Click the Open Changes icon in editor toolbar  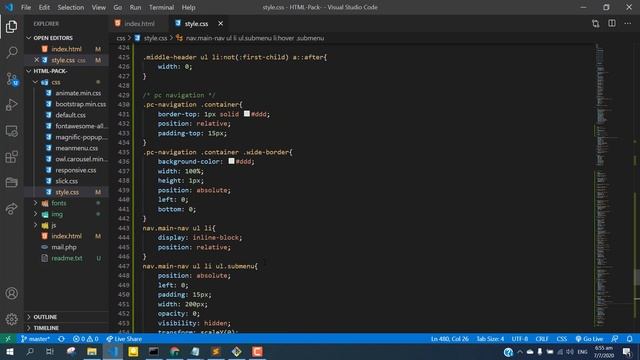596,24
